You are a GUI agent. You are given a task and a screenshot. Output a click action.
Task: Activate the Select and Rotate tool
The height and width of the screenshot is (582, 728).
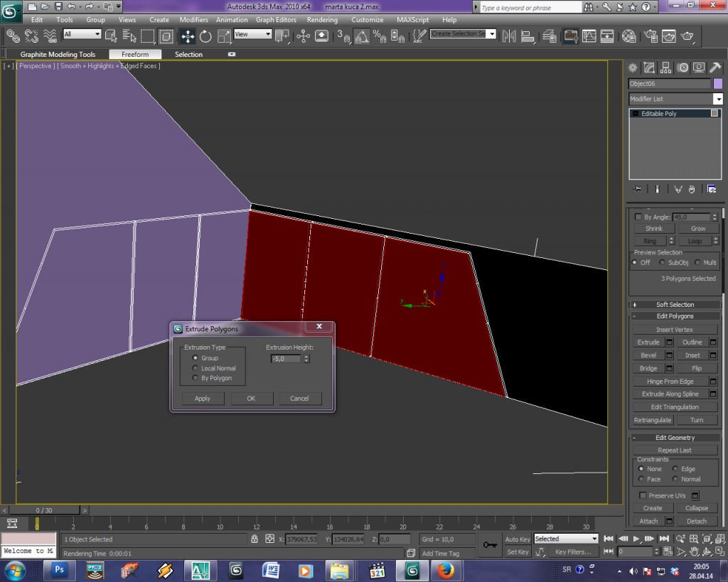tap(205, 36)
